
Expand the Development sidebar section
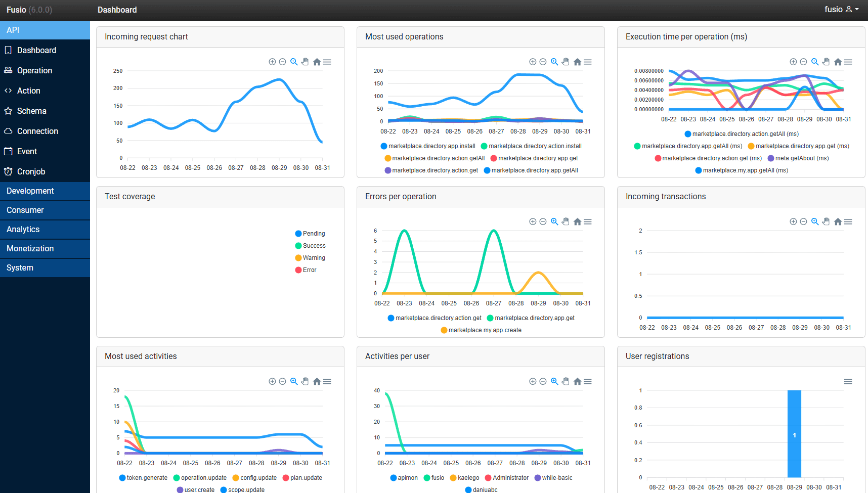click(x=30, y=191)
